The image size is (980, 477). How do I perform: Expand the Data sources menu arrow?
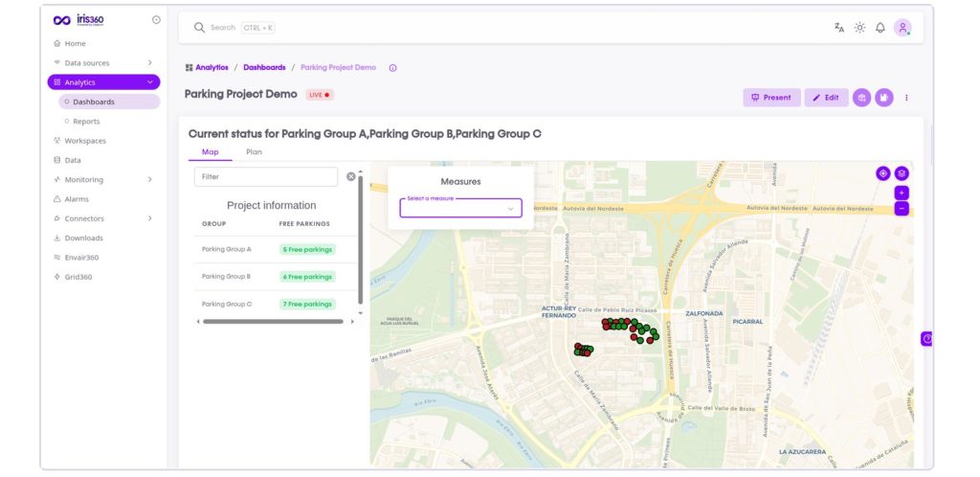click(x=150, y=63)
